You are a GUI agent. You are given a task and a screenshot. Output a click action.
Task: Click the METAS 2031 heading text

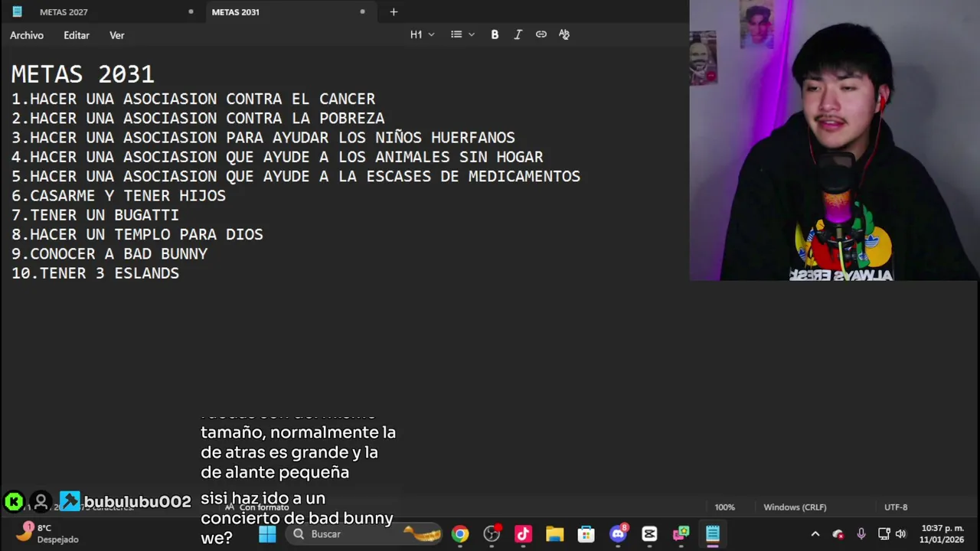point(83,74)
